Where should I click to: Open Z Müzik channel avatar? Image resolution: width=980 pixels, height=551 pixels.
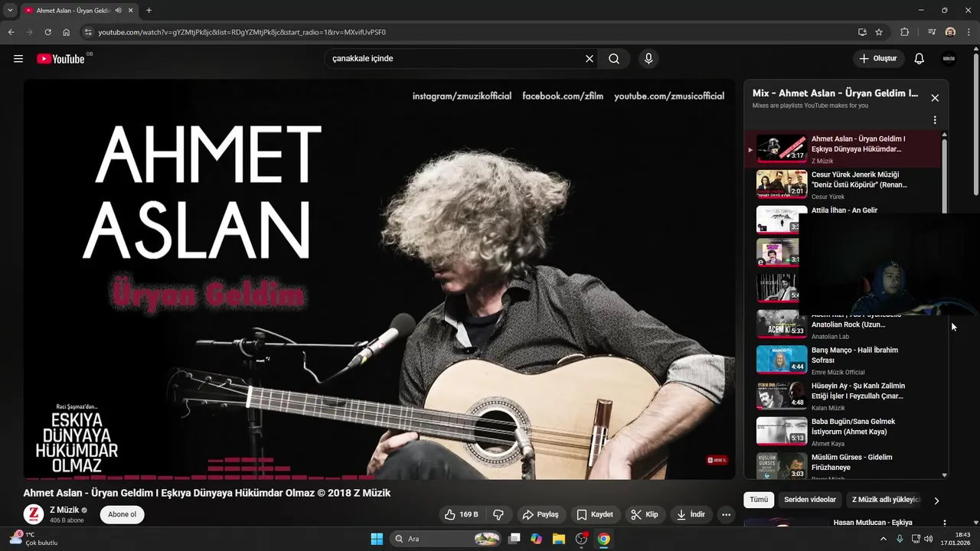coord(34,515)
